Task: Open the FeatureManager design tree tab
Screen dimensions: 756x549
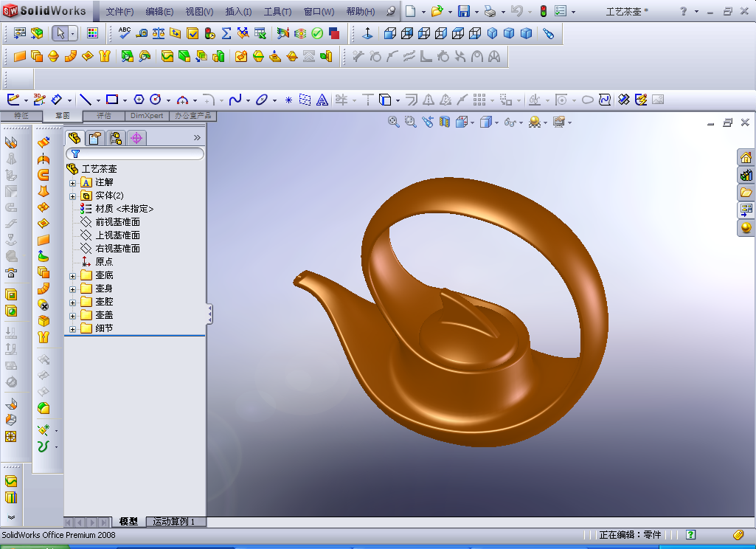Action: tap(74, 138)
